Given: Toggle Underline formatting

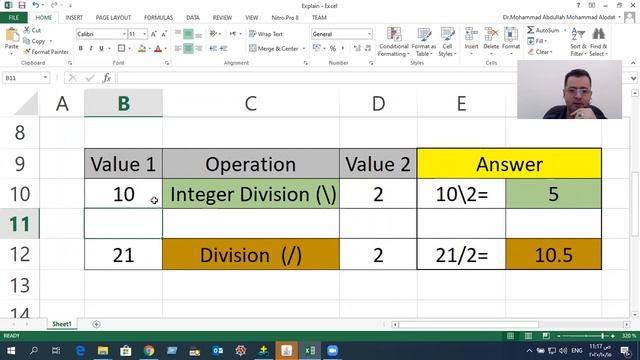Looking at the screenshot, I should (x=101, y=49).
